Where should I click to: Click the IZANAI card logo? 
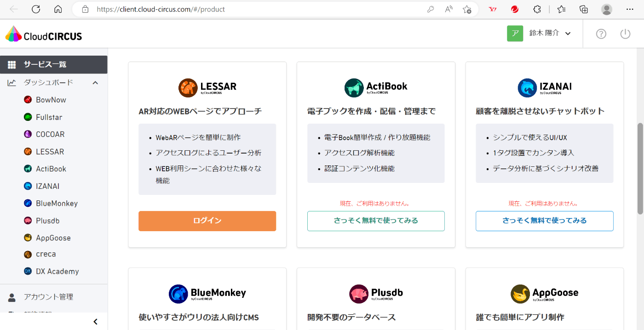tap(545, 87)
